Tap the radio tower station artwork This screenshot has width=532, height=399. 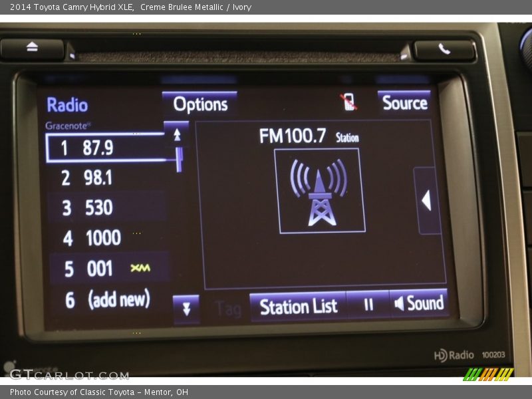pyautogui.click(x=319, y=191)
